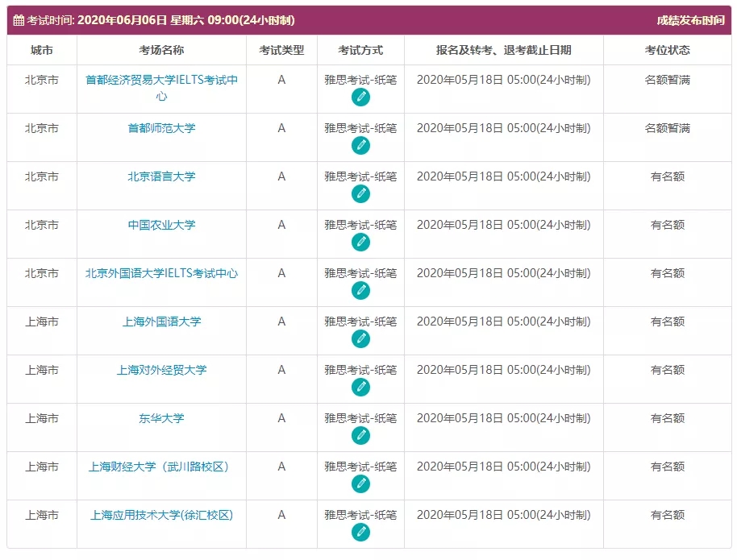Screen dimensions: 737x560
Task: Open the 中国农业大学 test center link
Action: click(x=161, y=225)
